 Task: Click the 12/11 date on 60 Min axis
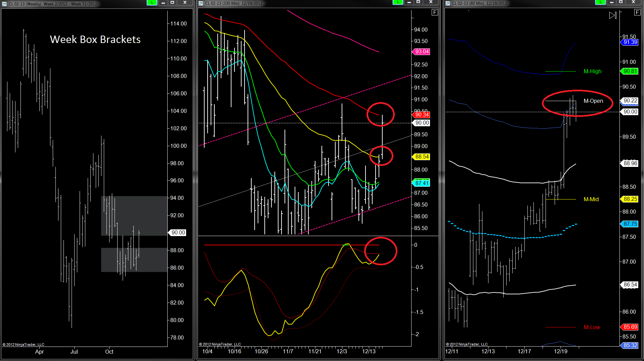point(452,352)
